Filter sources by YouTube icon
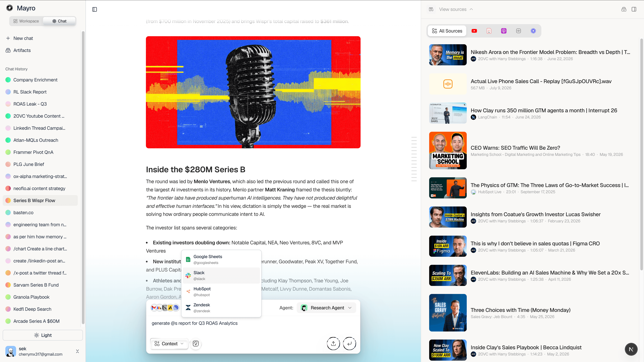 [x=474, y=31]
